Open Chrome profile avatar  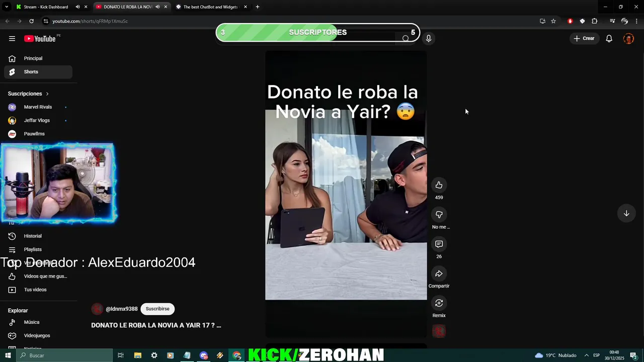coord(624,21)
